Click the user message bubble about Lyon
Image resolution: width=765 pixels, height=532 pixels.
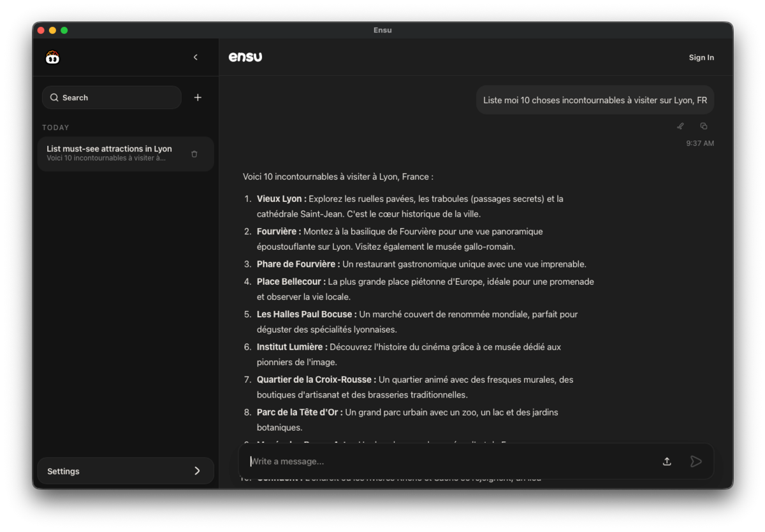[x=594, y=100]
